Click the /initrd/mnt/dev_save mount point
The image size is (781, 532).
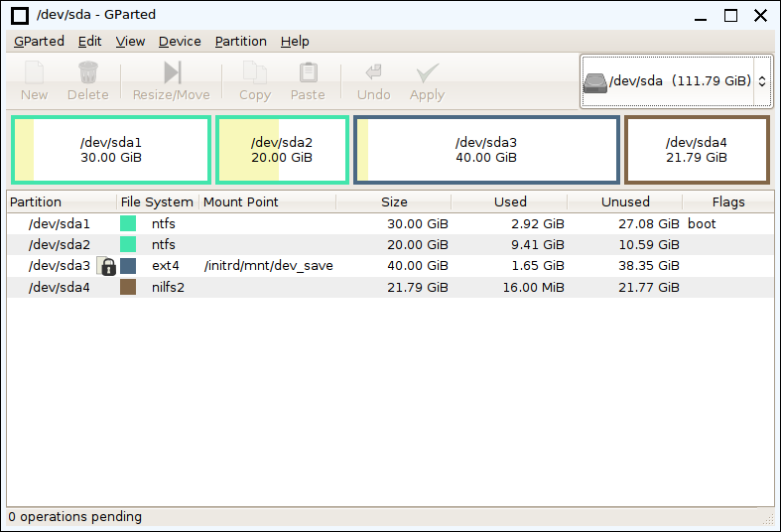(x=269, y=266)
